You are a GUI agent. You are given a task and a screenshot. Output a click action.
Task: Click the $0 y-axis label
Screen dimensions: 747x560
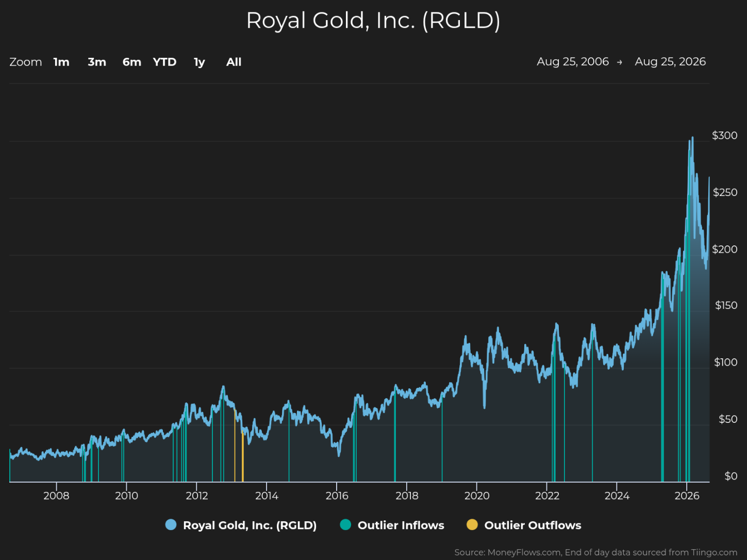(x=731, y=476)
